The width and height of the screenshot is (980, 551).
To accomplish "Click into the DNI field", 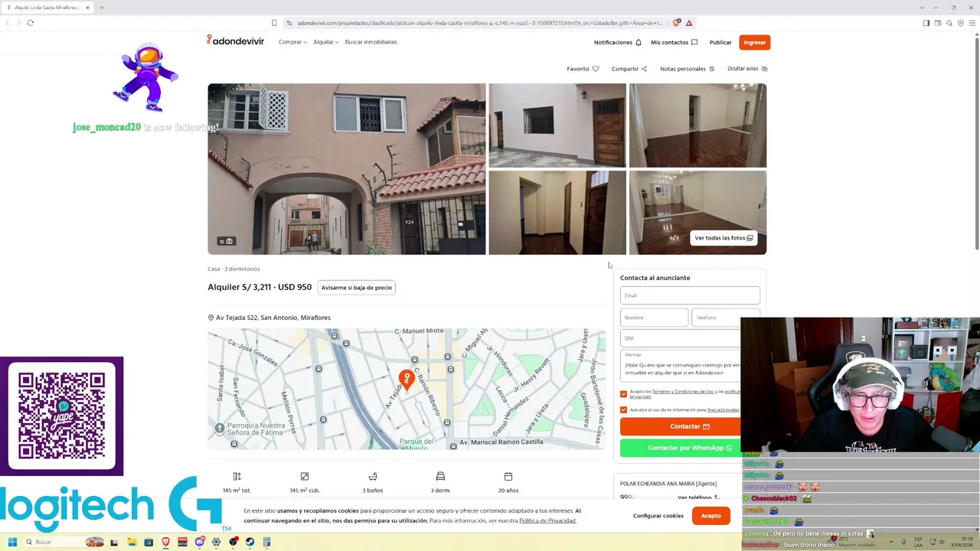I will coord(681,338).
